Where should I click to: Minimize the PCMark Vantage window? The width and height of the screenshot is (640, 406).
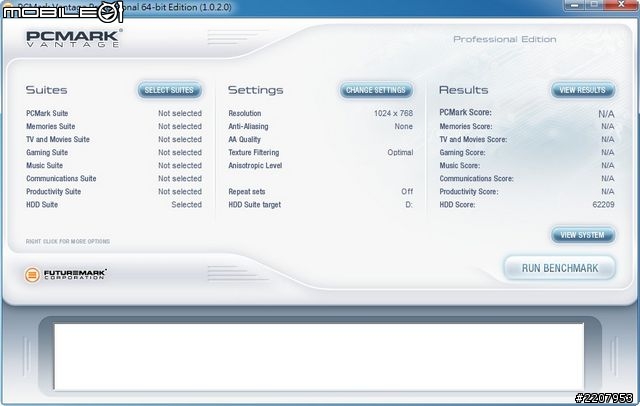pyautogui.click(x=574, y=5)
